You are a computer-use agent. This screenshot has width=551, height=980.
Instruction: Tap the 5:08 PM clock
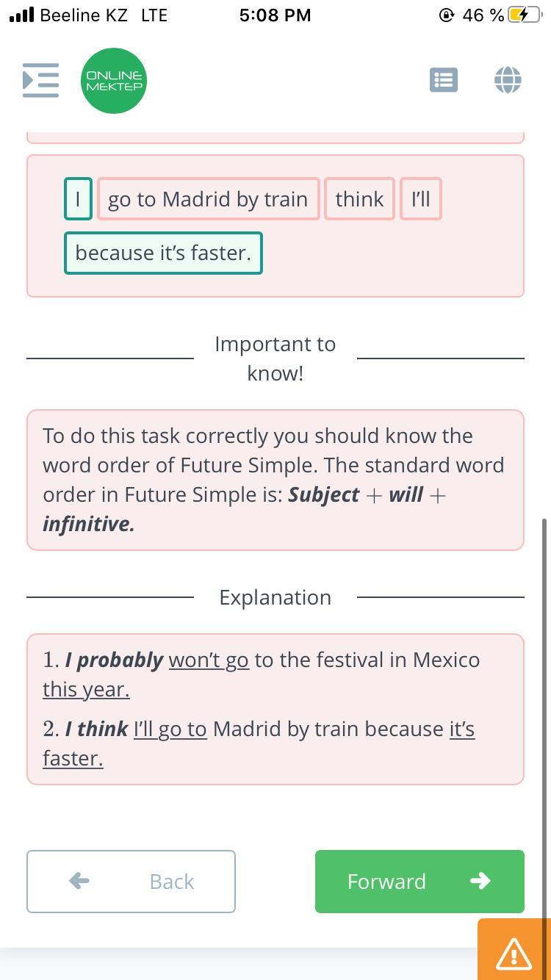point(275,15)
